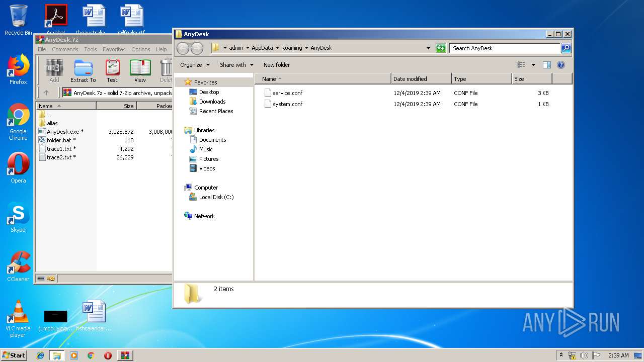Select the Skype desktop shortcut

click(18, 218)
